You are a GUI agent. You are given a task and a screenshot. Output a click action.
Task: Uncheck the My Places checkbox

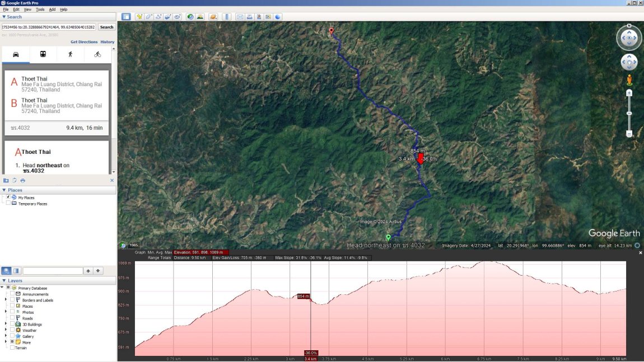(8, 197)
